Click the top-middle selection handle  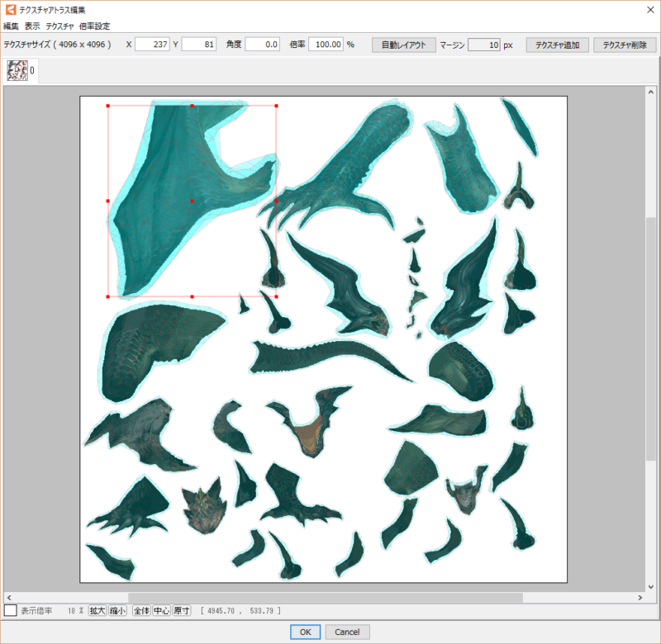click(193, 106)
